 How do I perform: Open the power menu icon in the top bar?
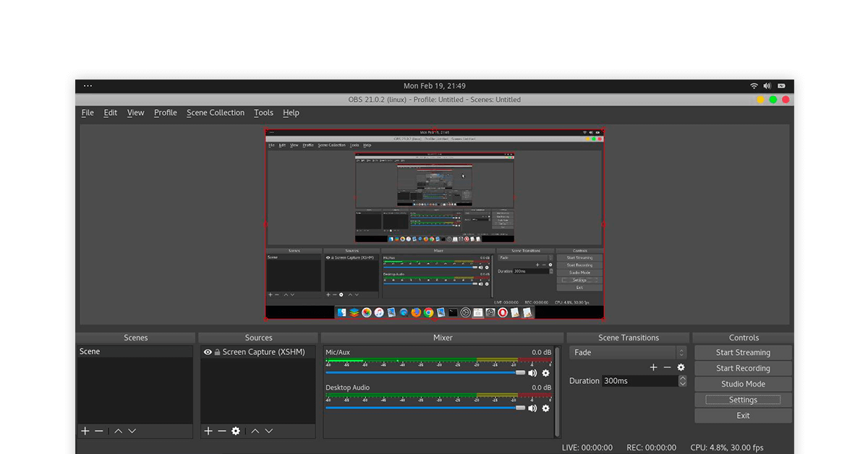coord(783,86)
